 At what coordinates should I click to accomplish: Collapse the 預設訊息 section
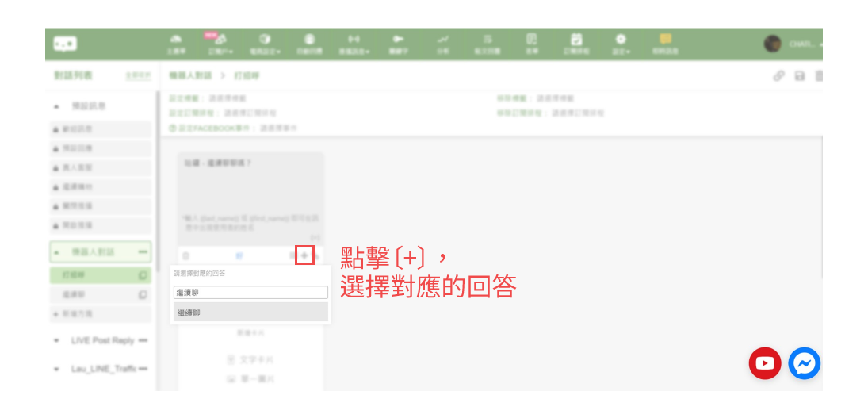click(x=58, y=106)
